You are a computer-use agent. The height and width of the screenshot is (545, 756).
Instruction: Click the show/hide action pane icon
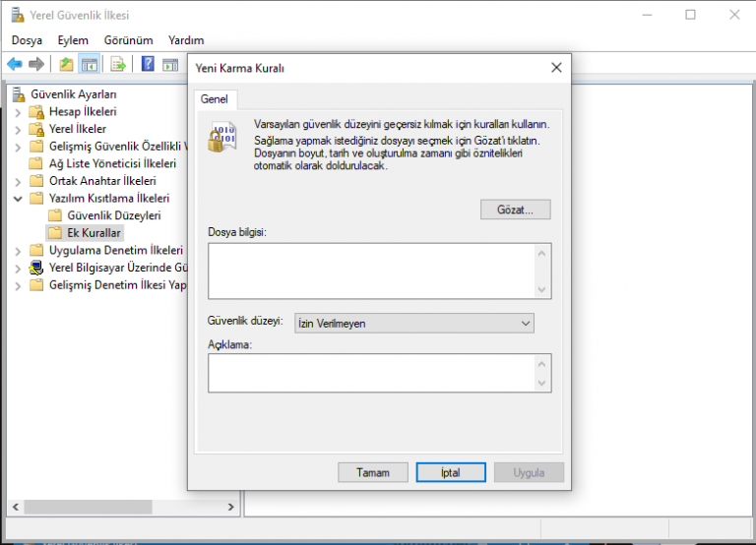click(x=170, y=64)
